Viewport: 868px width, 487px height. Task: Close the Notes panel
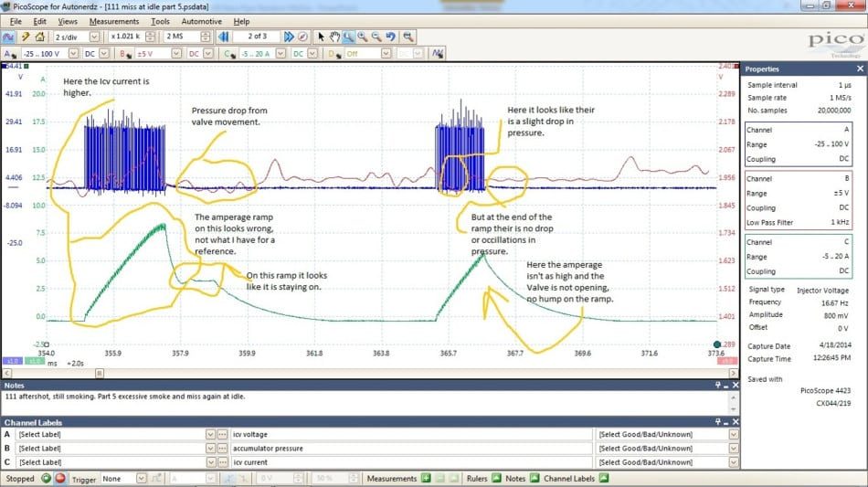[736, 386]
